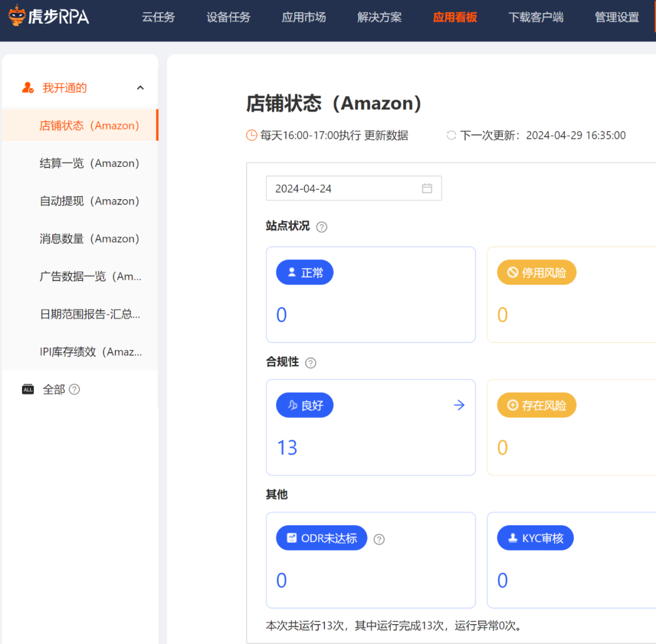
Task: Click the help icon beside ODR未达标
Action: tap(379, 539)
